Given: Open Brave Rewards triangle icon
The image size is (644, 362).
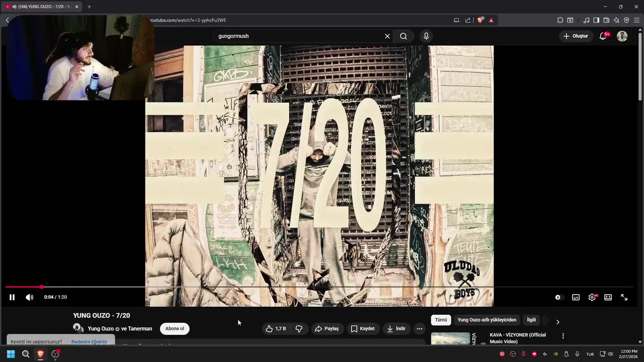Looking at the screenshot, I should [x=491, y=20].
